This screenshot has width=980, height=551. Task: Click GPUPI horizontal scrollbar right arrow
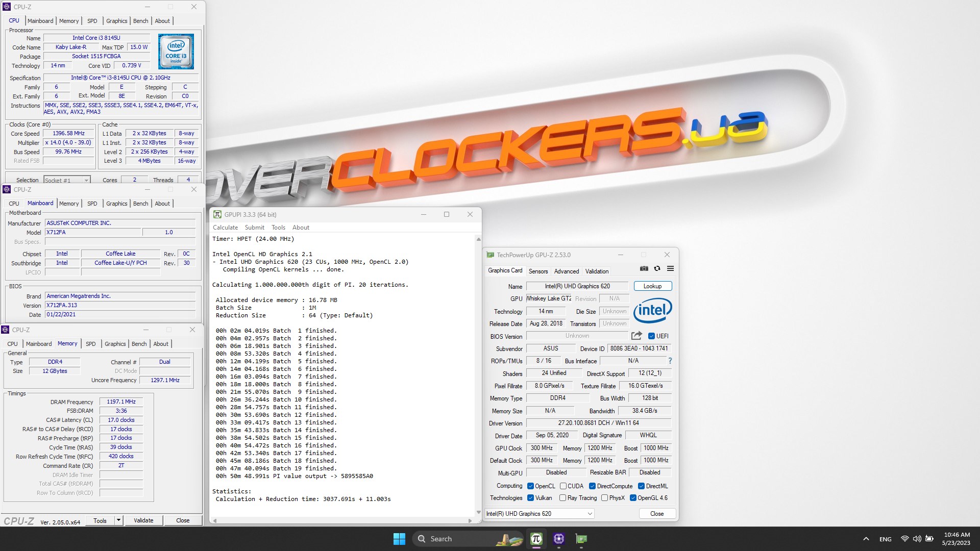(470, 520)
